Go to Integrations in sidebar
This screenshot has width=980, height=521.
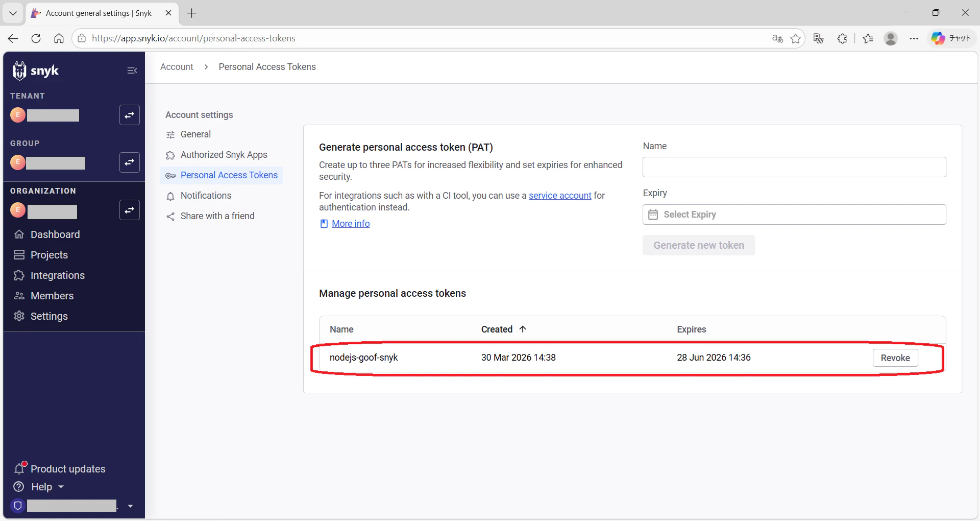pyautogui.click(x=57, y=275)
